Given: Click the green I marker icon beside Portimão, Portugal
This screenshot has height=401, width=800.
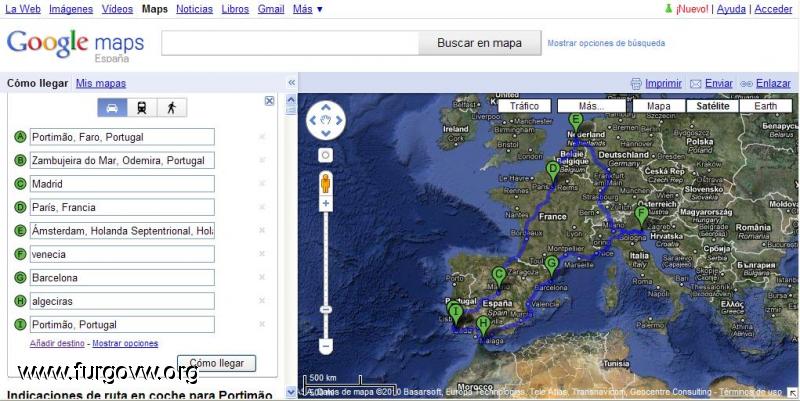Looking at the screenshot, I should [20, 324].
